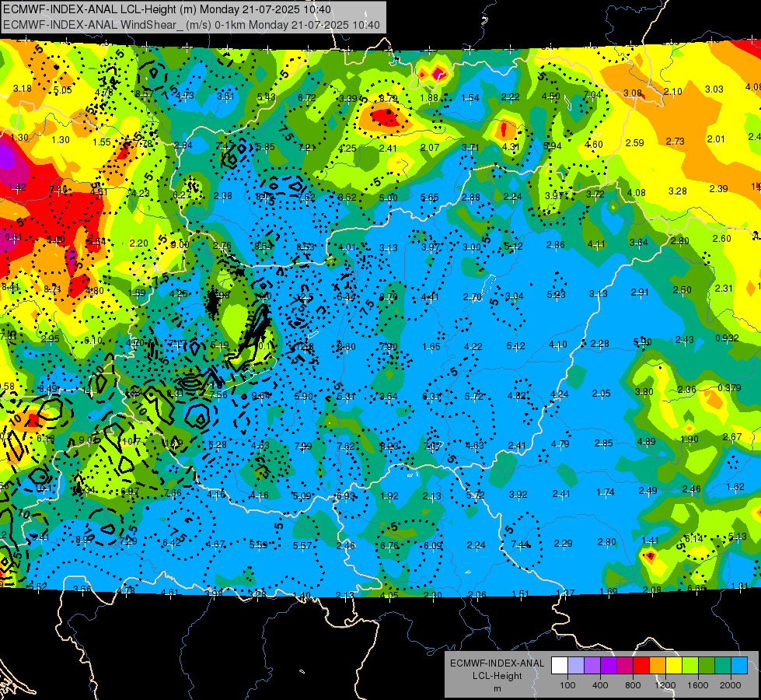Click the legend tick label 100
Image resolution: width=761 pixels, height=700 pixels.
coord(567,685)
